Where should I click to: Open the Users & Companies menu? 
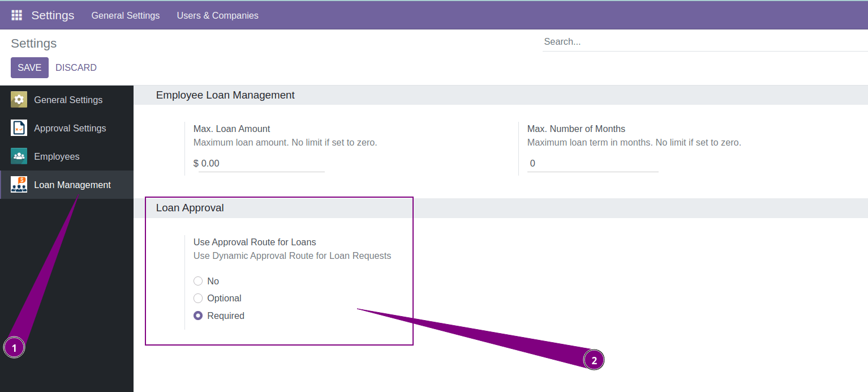[217, 15]
